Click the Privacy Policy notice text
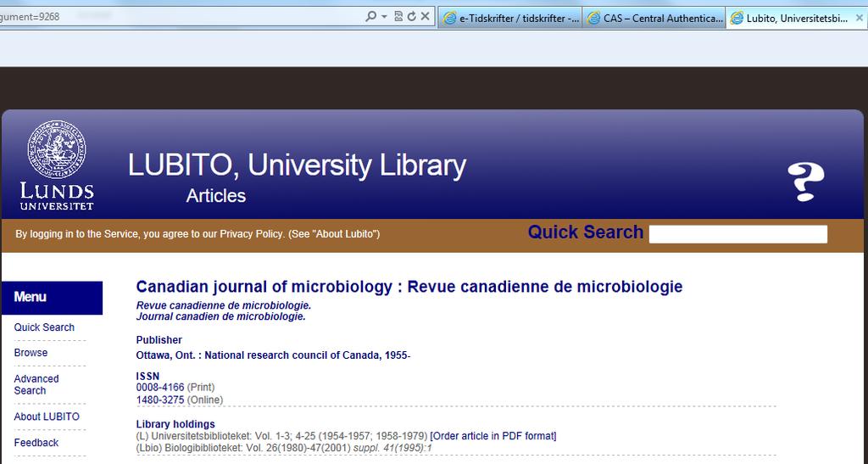 click(198, 234)
